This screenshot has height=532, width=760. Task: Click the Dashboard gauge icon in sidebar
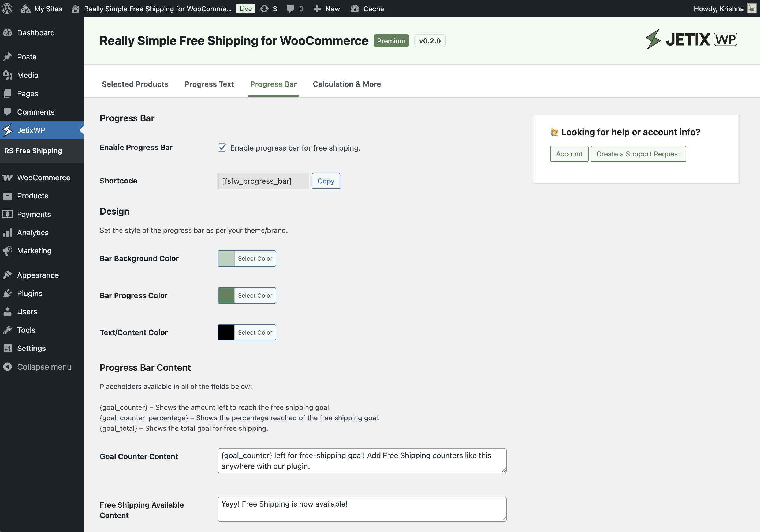click(x=8, y=33)
